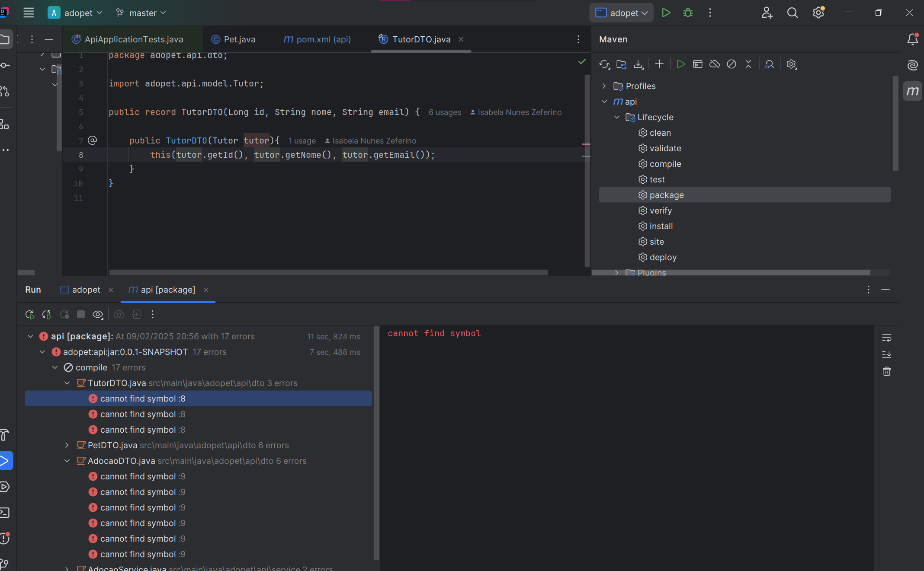Toggle Maven offline mode
Screen dimensions: 924x571
[715, 64]
